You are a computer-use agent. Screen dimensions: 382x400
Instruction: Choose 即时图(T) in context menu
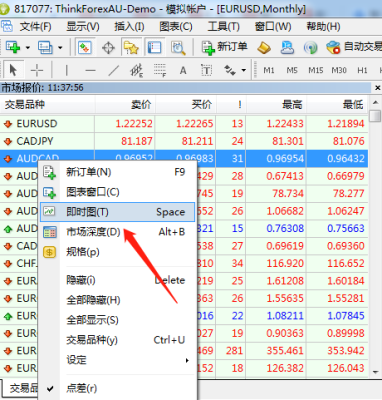[117, 212]
